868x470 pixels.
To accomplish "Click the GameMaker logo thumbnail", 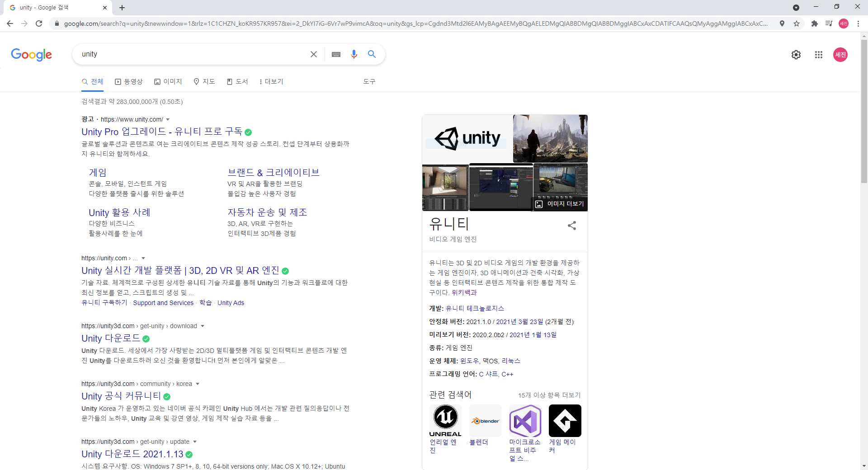I will [565, 420].
